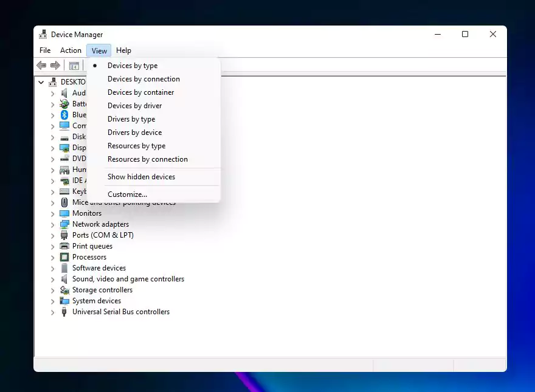Select the Network adapters label

[x=101, y=224]
